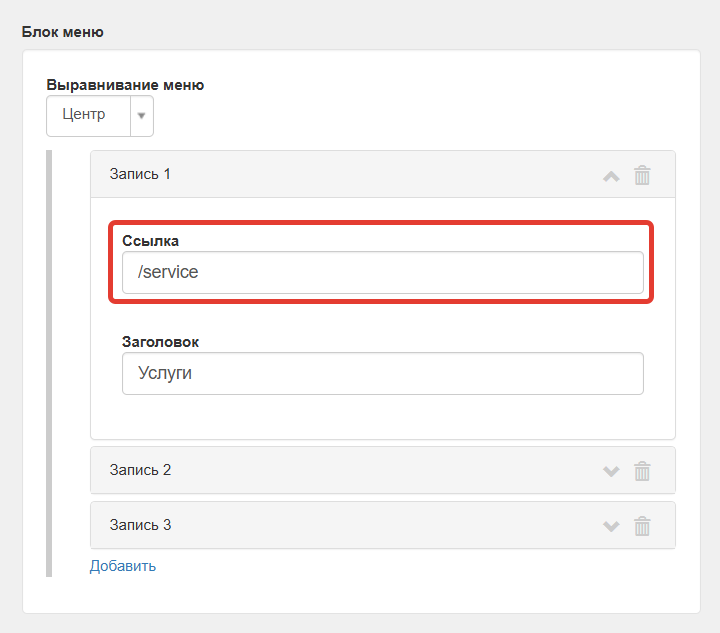Click the Выравнивание меню label
This screenshot has height=633, width=720.
click(125, 85)
